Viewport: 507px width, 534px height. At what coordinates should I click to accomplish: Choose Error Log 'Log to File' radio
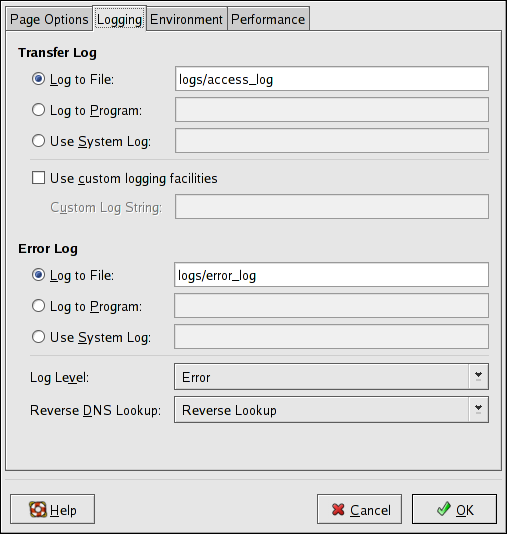point(38,275)
